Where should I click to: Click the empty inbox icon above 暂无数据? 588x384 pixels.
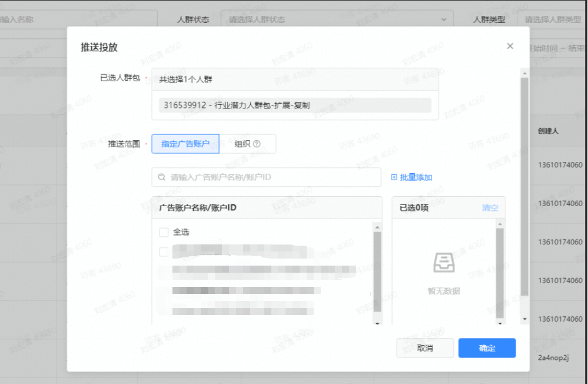coord(444,263)
